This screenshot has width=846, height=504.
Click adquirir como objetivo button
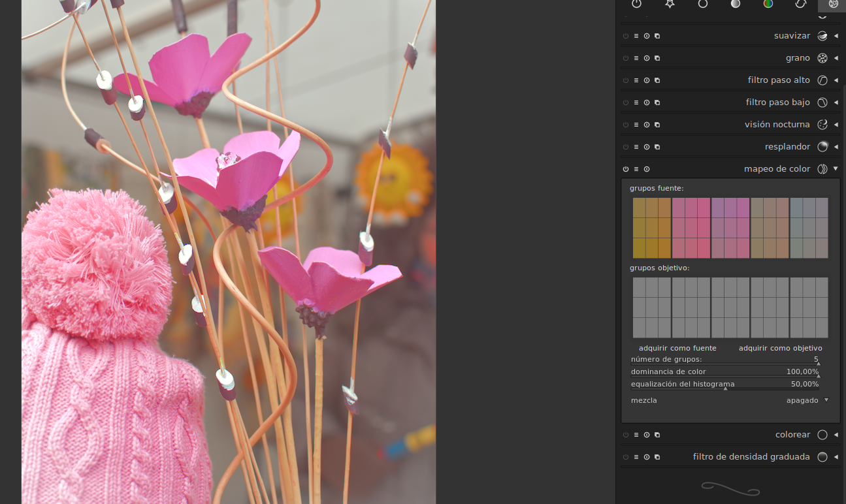coord(781,348)
